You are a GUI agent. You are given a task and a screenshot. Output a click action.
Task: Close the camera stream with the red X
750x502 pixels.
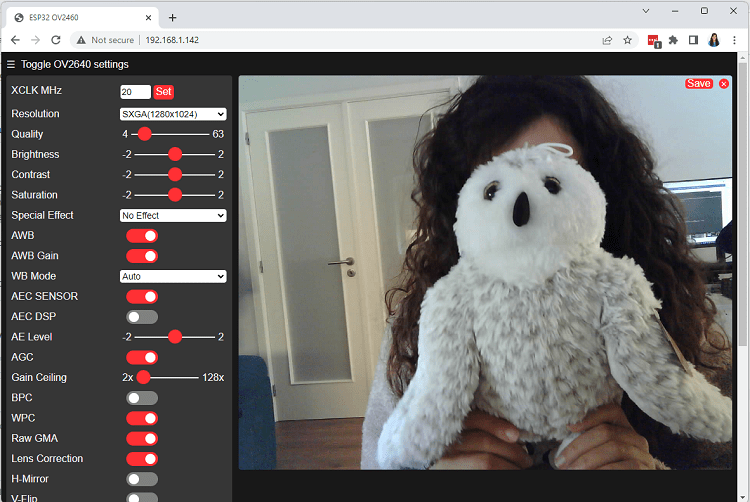click(724, 84)
